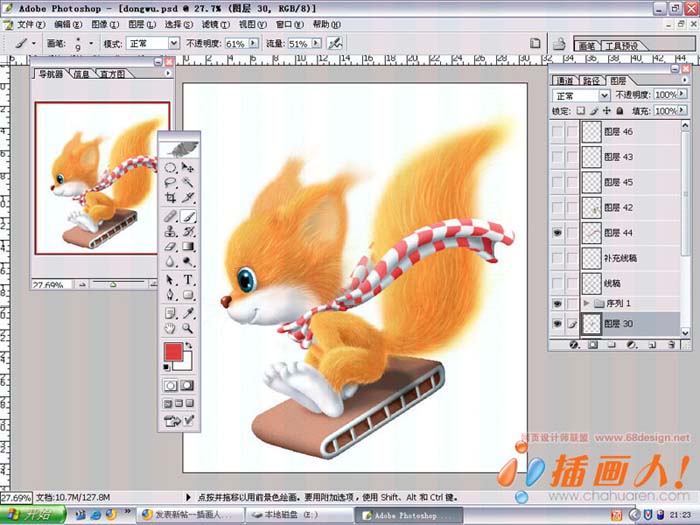Select the Dodge tool

click(188, 261)
